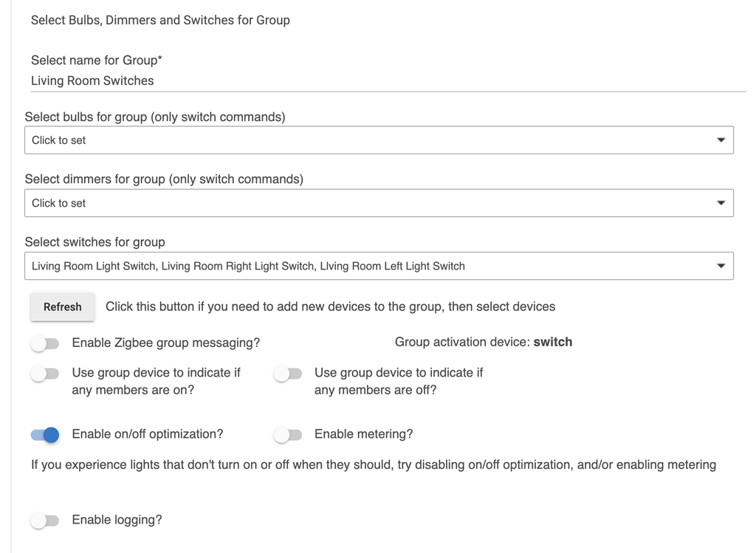The image size is (756, 553).
Task: Disable on/off optimization
Action: [45, 435]
